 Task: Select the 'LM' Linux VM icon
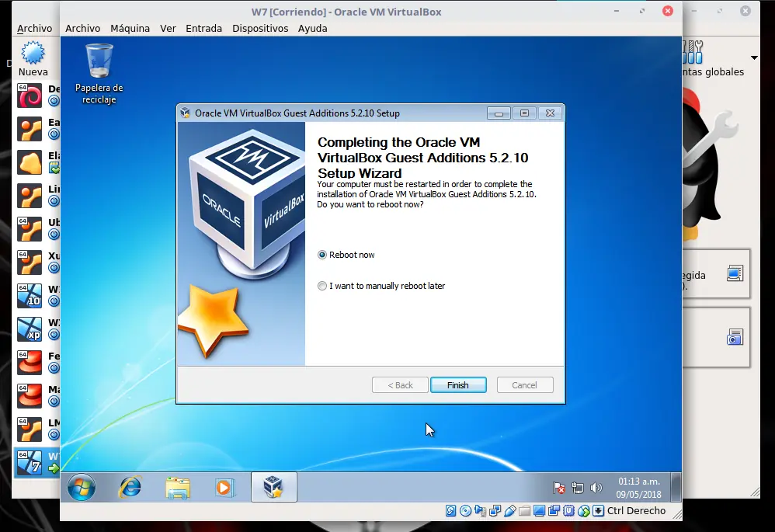(30, 429)
